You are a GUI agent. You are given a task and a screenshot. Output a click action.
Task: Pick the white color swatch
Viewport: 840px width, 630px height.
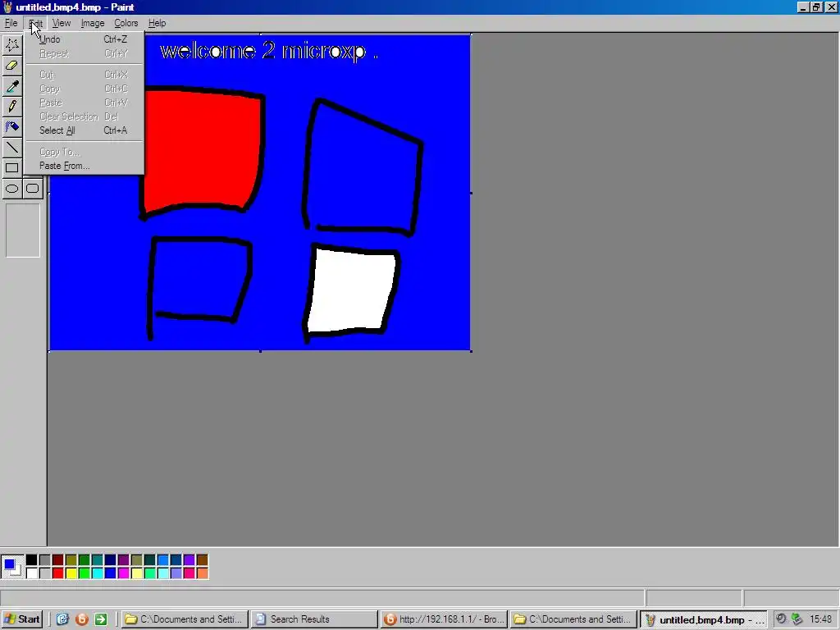32,573
